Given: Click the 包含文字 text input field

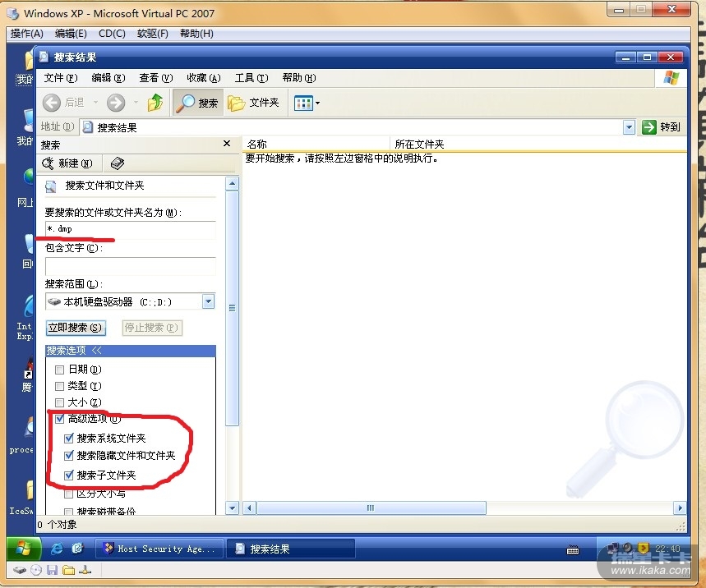Looking at the screenshot, I should 130,266.
